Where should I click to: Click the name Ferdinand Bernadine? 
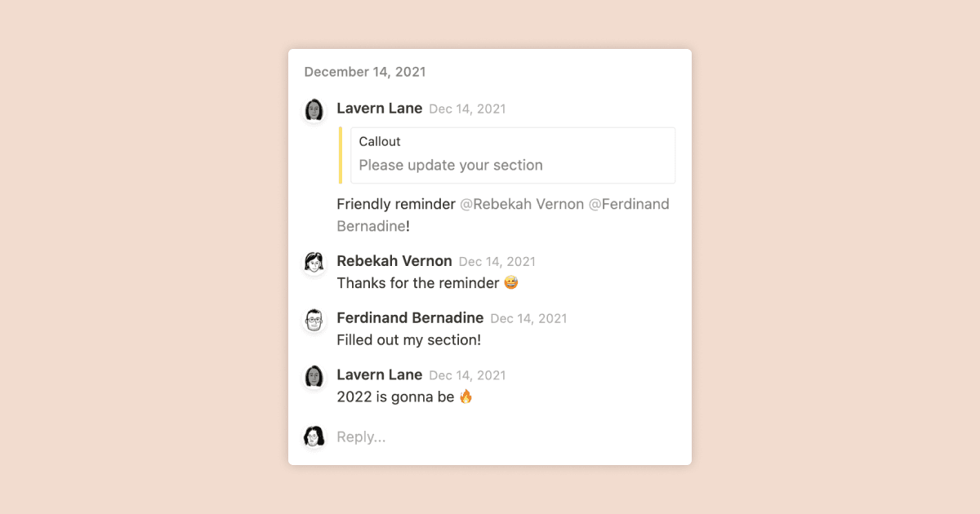click(410, 317)
